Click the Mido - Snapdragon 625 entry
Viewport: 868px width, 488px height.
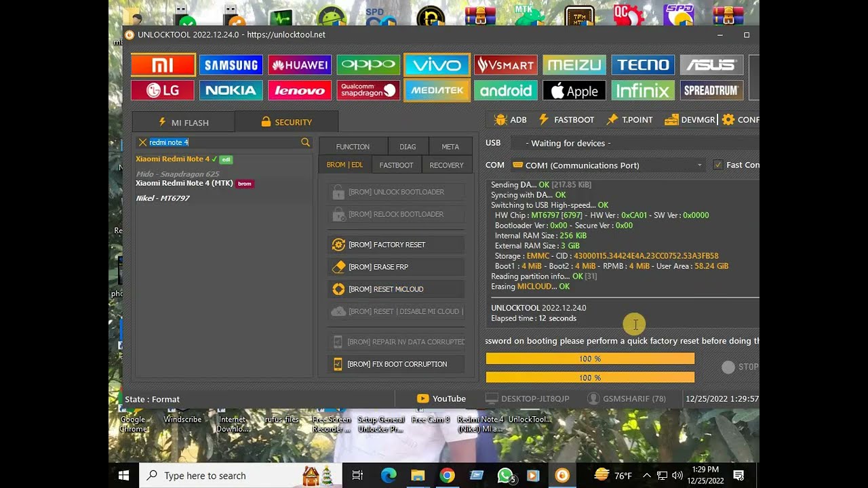coord(178,174)
